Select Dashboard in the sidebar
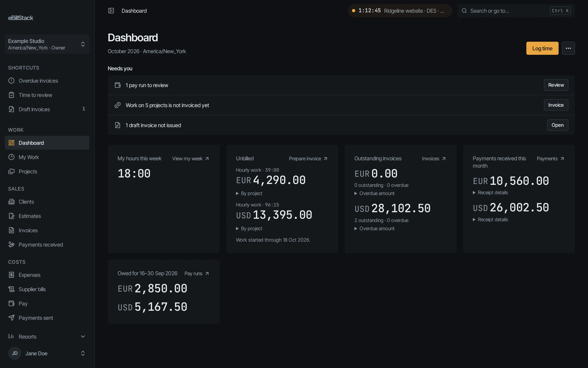Screen dimensions: 588x368 pyautogui.click(x=47, y=143)
